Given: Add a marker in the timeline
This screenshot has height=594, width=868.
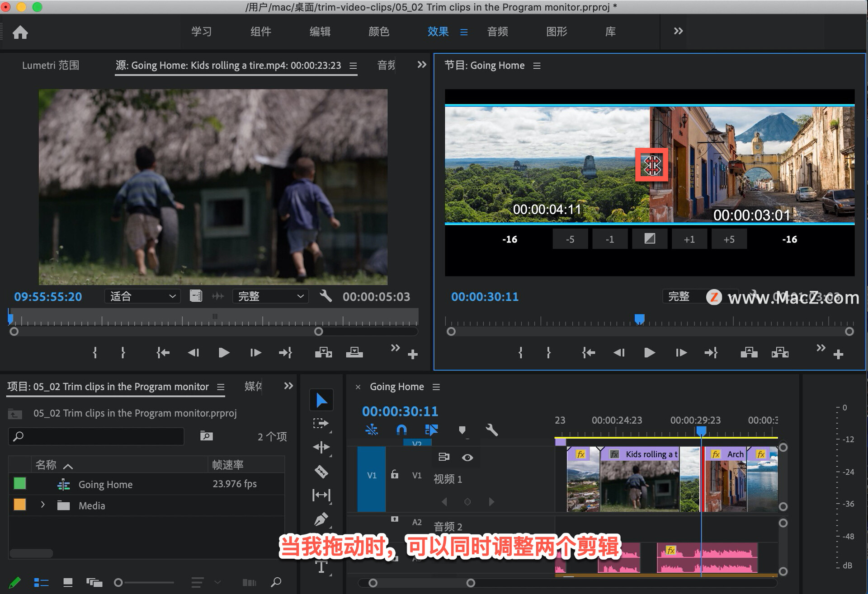Looking at the screenshot, I should (462, 430).
